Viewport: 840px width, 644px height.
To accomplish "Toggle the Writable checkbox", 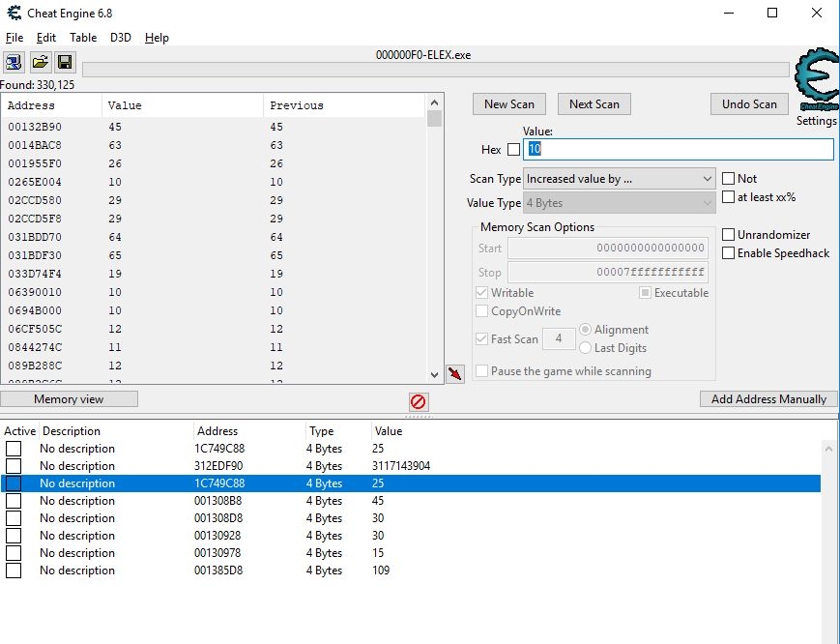I will tap(481, 293).
